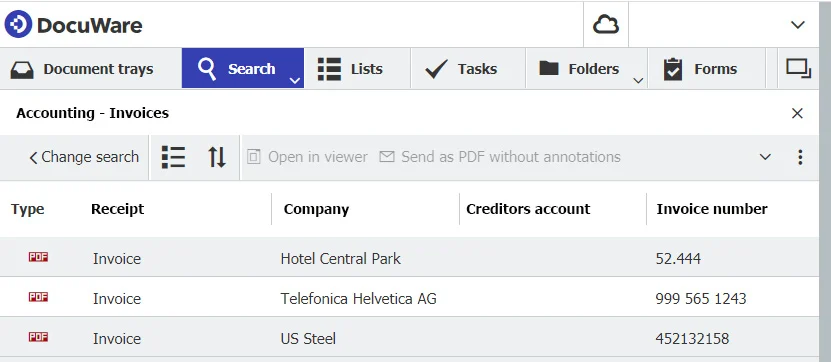Expand the toolbar overflow chevron
Viewport: 831px width, 362px height.
[x=765, y=157]
